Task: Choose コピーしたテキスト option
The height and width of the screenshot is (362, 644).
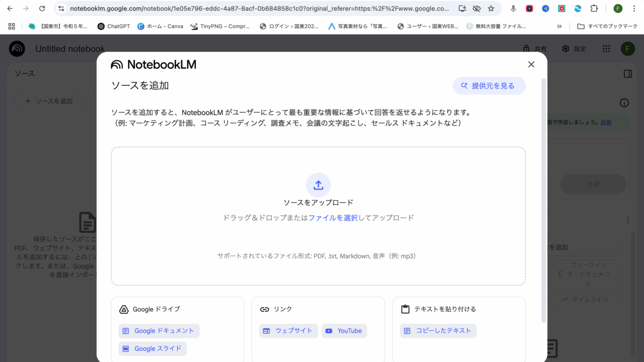Action: point(438,331)
